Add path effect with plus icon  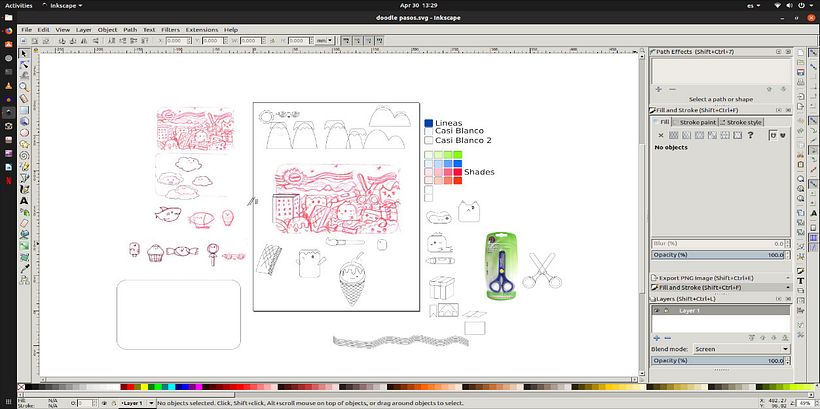[x=658, y=89]
